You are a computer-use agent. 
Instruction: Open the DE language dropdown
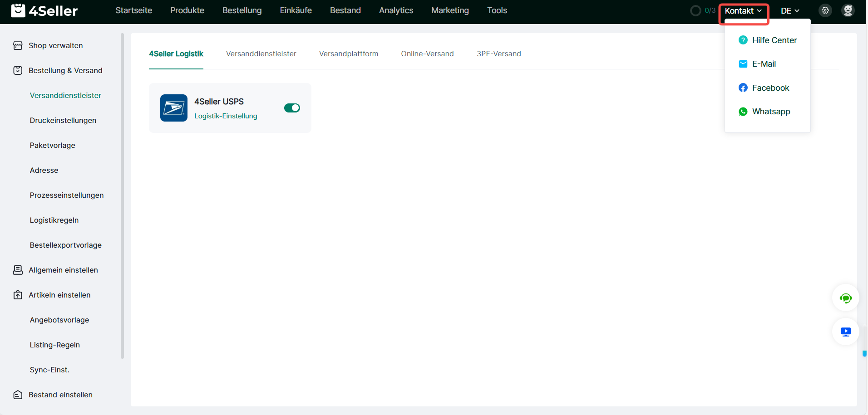coord(790,11)
